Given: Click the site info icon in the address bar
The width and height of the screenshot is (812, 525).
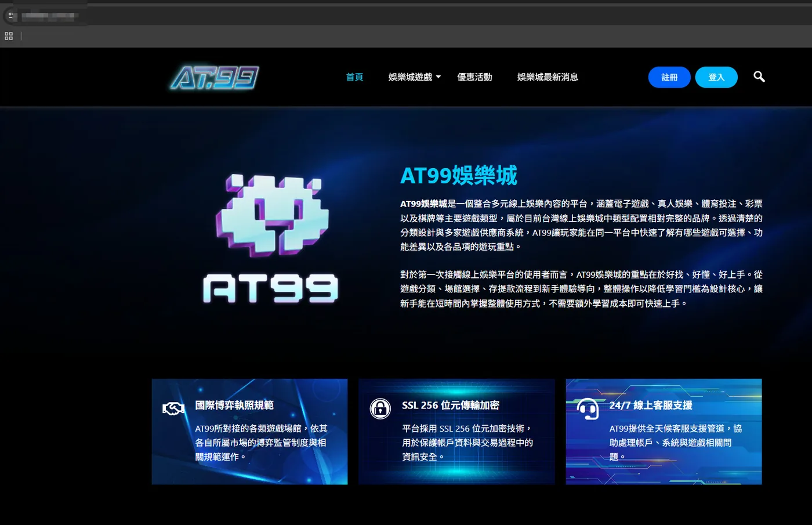Looking at the screenshot, I should point(11,16).
